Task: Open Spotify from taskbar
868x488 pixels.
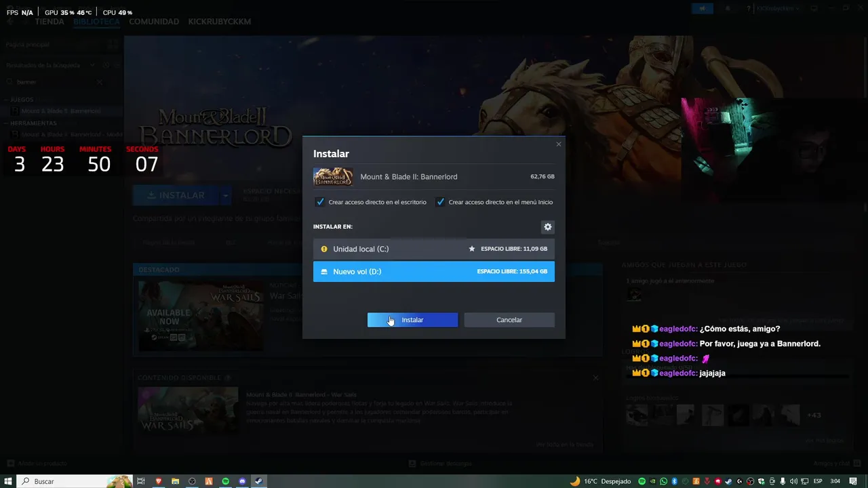Action: click(x=226, y=481)
